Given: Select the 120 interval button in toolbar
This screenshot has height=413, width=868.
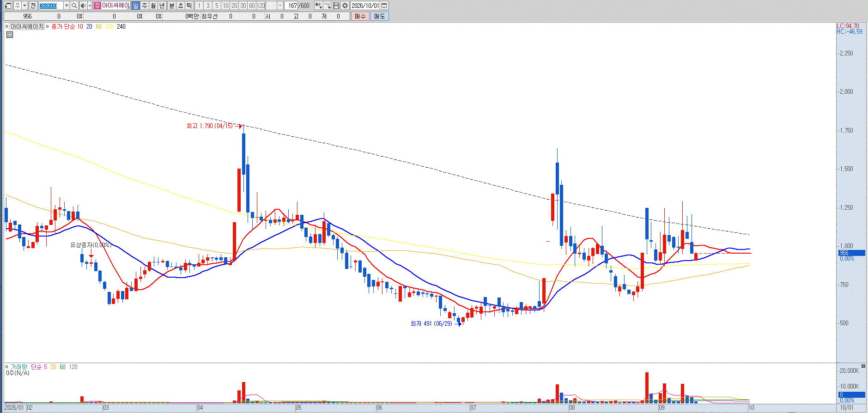Looking at the screenshot, I should coord(261,6).
